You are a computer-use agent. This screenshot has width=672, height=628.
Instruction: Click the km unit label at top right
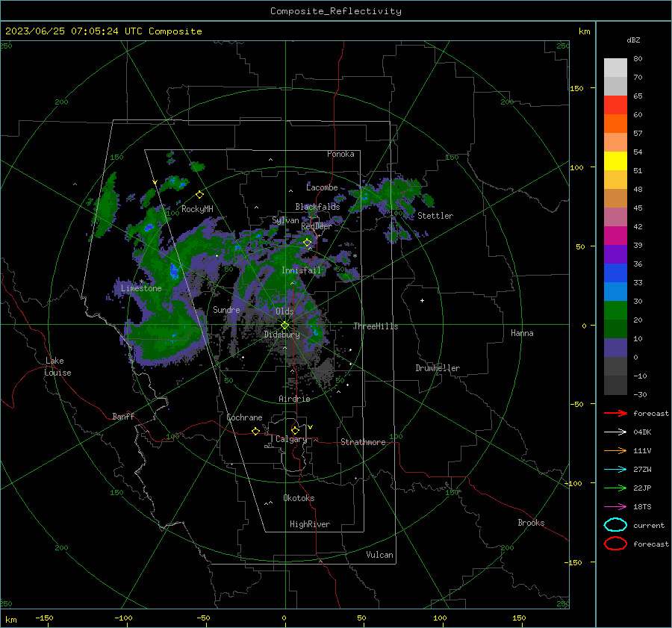point(584,31)
